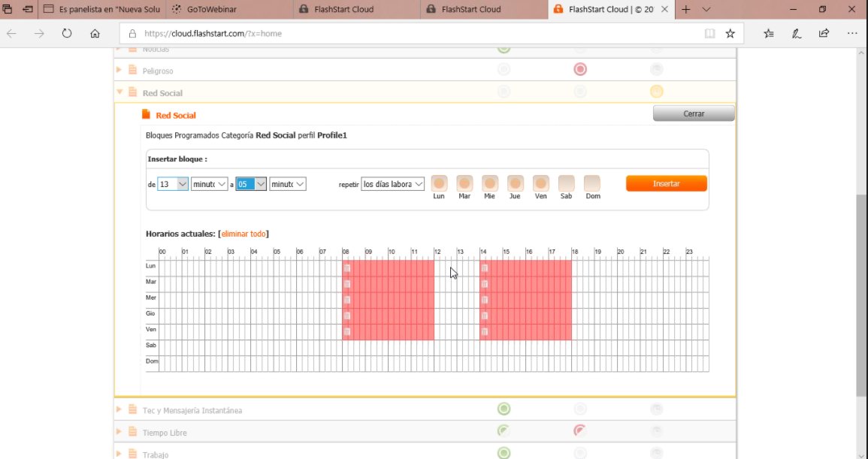
Task: Click the browser refresh icon
Action: click(66, 33)
